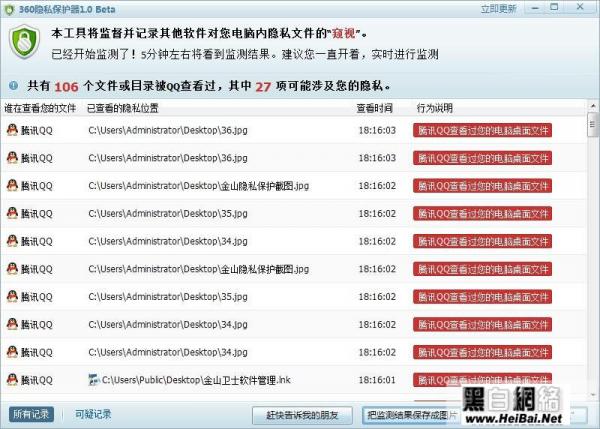The width and height of the screenshot is (600, 429).
Task: Sort by 谁在查看您的文件 column header
Action: tap(40, 108)
